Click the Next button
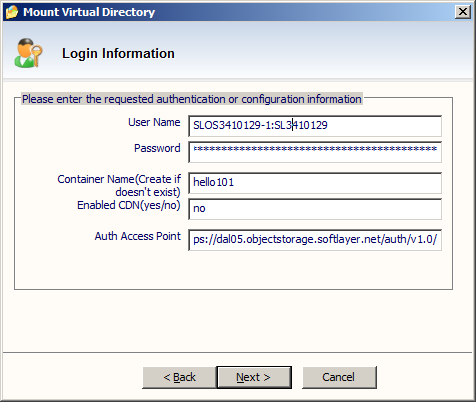The height and width of the screenshot is (402, 476). coord(254,377)
